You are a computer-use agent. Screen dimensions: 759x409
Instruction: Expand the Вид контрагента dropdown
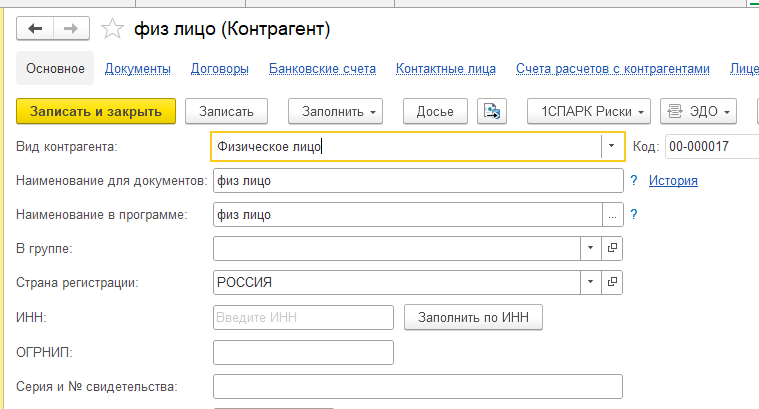(x=611, y=146)
